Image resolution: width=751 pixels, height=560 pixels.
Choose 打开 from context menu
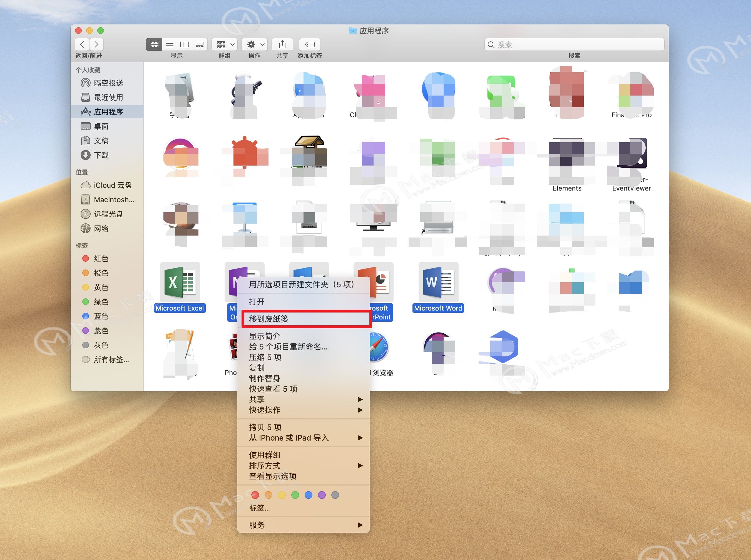pos(303,301)
